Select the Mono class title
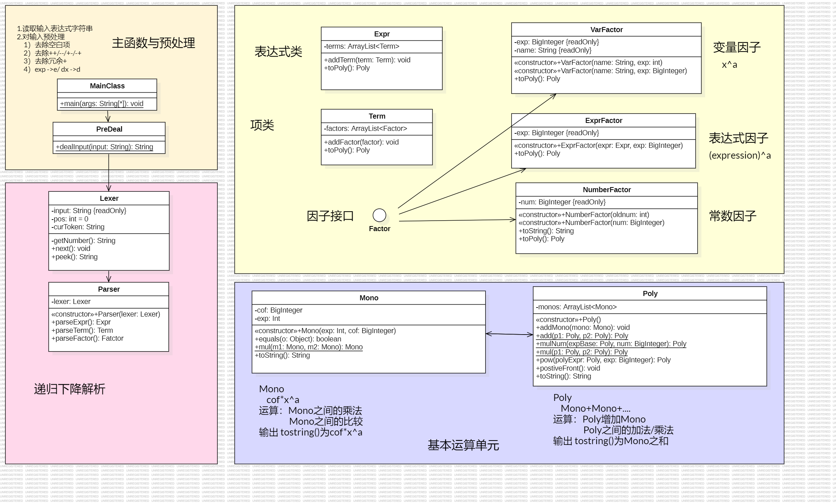Image resolution: width=836 pixels, height=504 pixels. [x=369, y=298]
